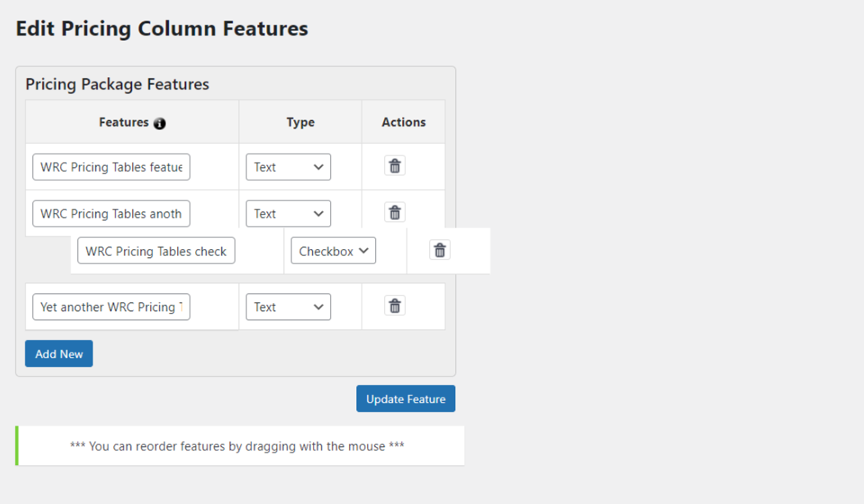Click the Pricing Package Features panel title
Viewport: 864px width, 504px height.
[117, 85]
